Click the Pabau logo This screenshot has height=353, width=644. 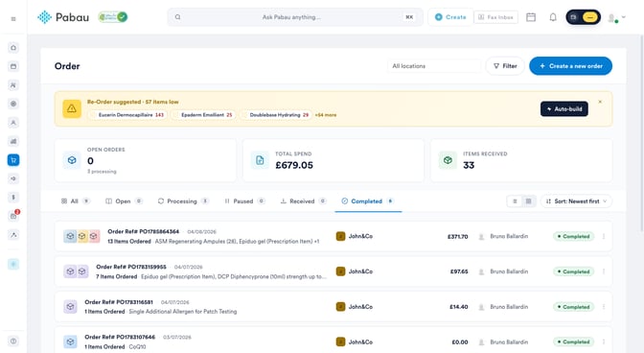[x=63, y=17]
